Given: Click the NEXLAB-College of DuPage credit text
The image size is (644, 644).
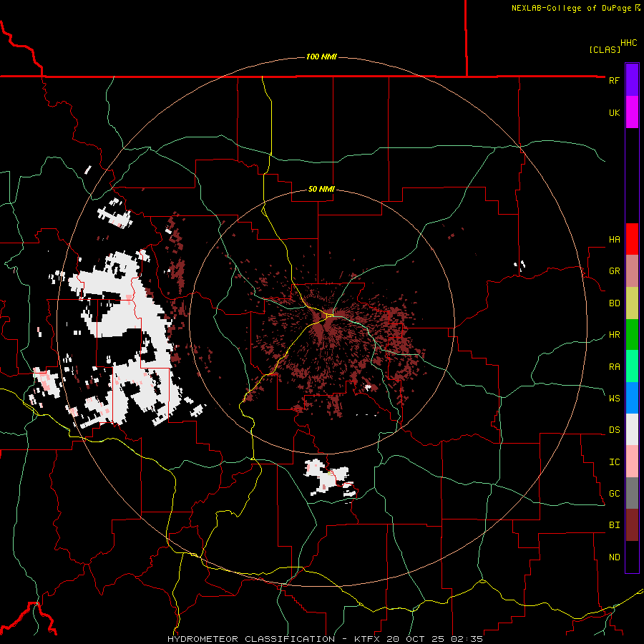Looking at the screenshot, I should pos(571,8).
